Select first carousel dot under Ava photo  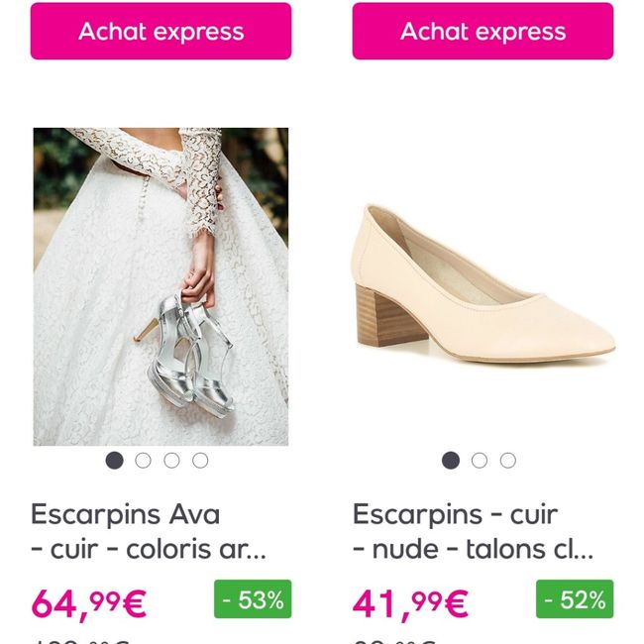coord(115,460)
